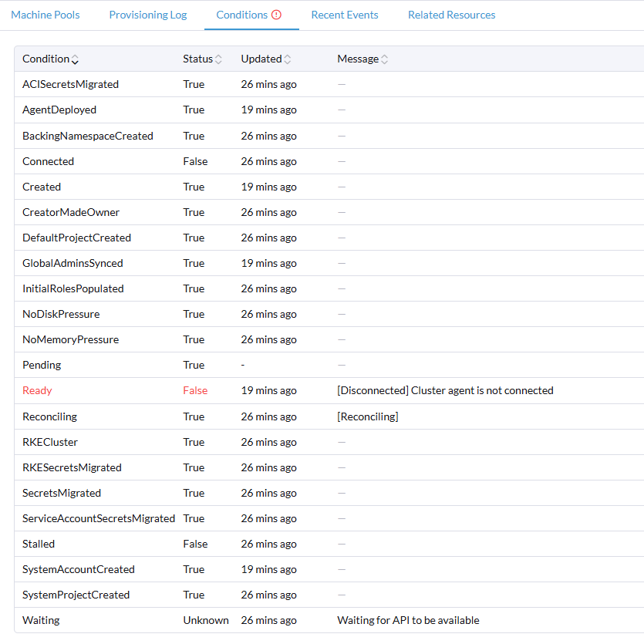Viewport: 644px width, 644px height.
Task: Click Waiting for API to be available message
Action: click(x=408, y=621)
